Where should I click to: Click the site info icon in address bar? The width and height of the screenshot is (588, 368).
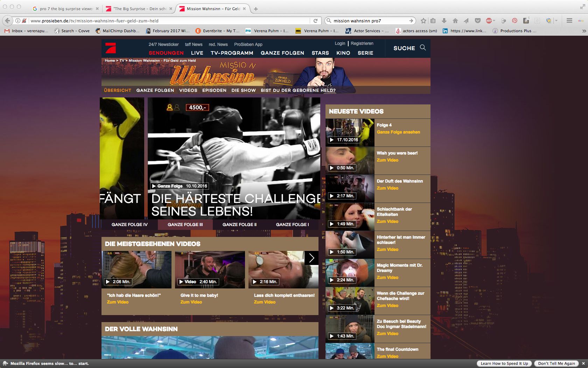(17, 21)
